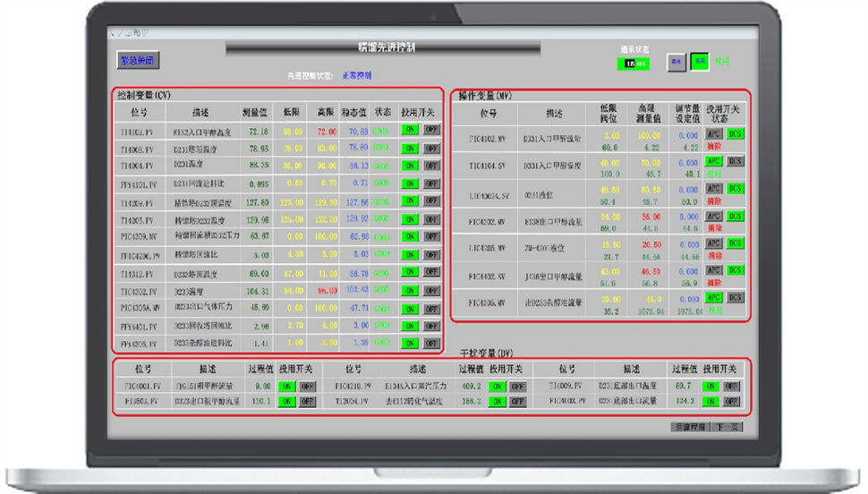868x494 pixels.
Task: Switch TIC4302.PV row to OFF
Action: click(x=431, y=291)
